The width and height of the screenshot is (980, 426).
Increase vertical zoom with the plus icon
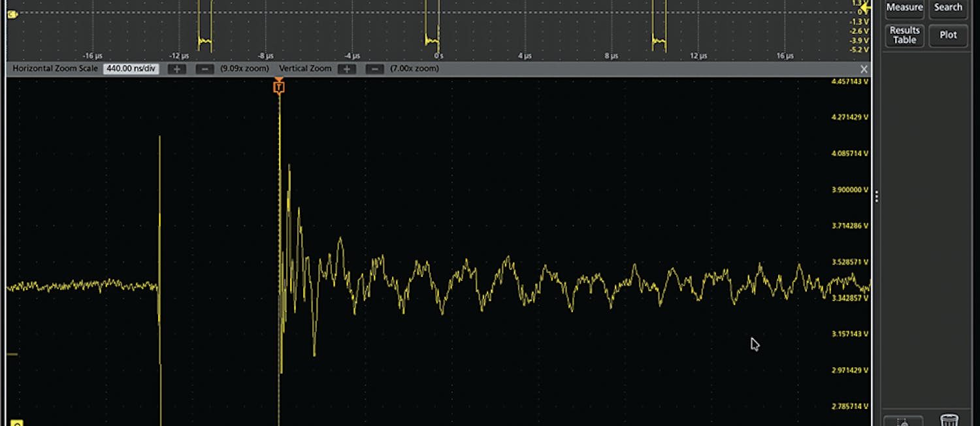click(x=346, y=69)
